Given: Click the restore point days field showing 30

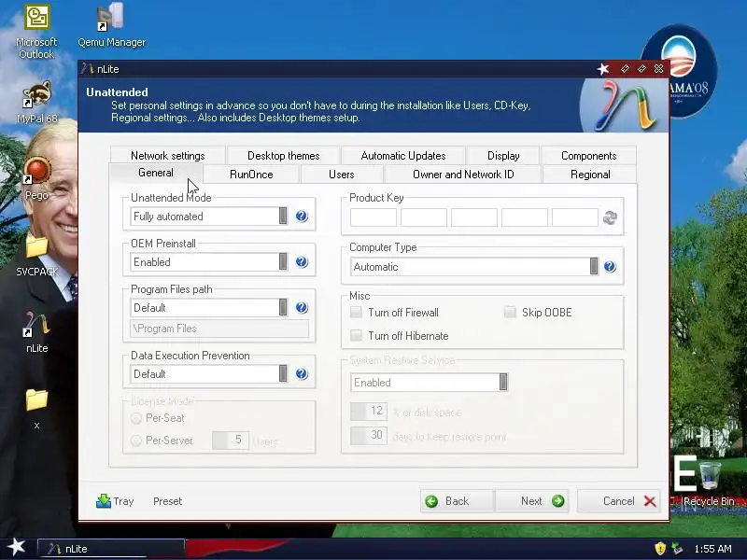Looking at the screenshot, I should (x=368, y=435).
